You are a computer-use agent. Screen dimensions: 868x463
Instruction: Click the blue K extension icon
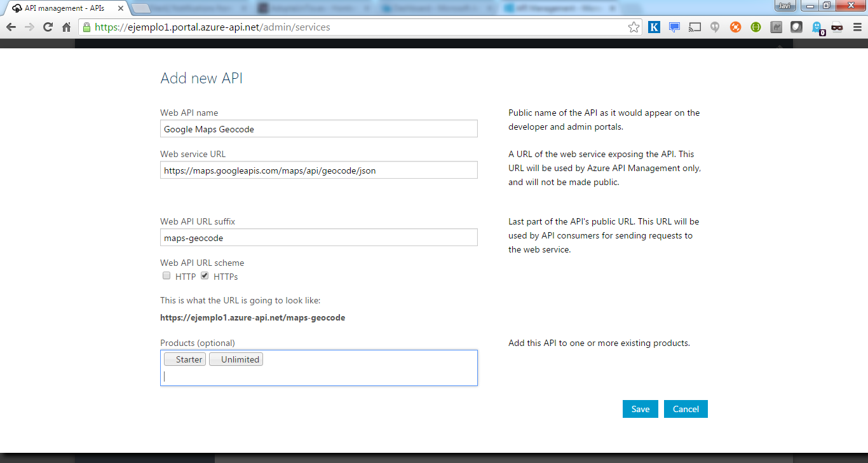pyautogui.click(x=654, y=27)
